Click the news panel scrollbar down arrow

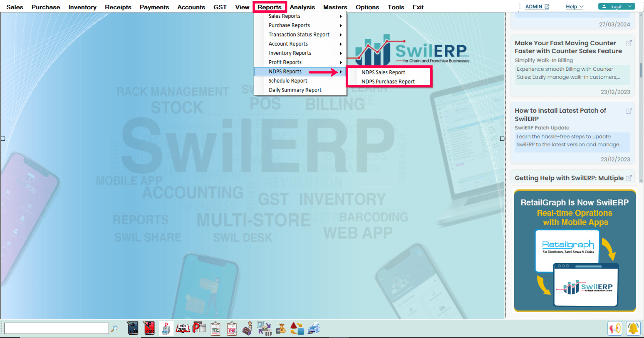coord(641,181)
